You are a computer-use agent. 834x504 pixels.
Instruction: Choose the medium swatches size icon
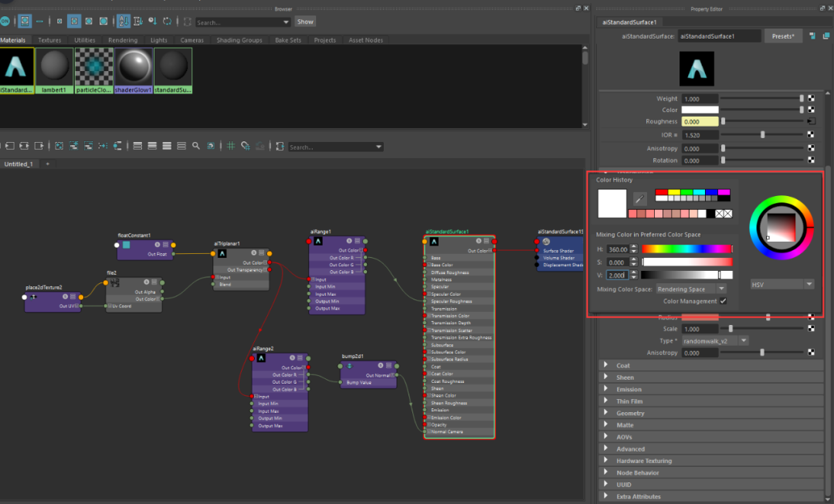(74, 22)
